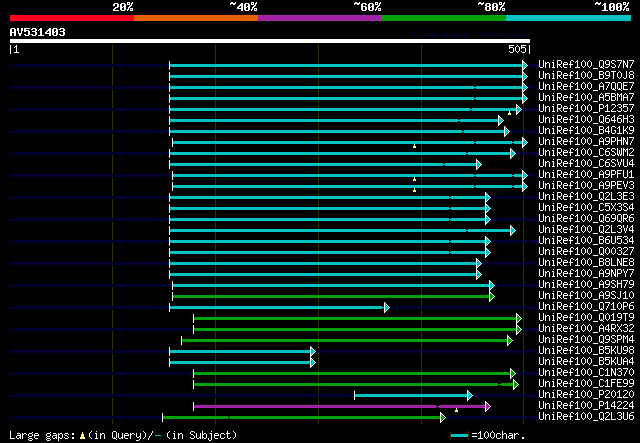Screen dimensions: 640x443
Task: Click the AV531403 query name label
Action: pyautogui.click(x=38, y=32)
